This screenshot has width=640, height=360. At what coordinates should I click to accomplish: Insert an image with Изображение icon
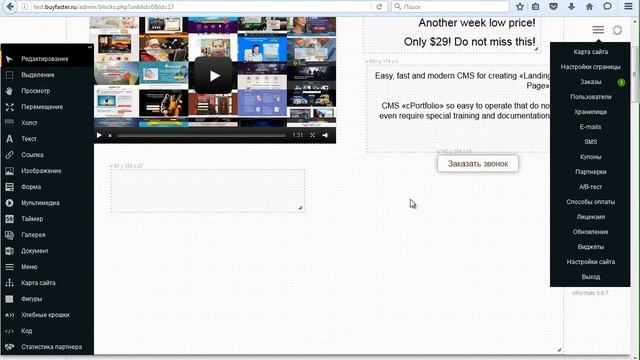tap(9, 171)
